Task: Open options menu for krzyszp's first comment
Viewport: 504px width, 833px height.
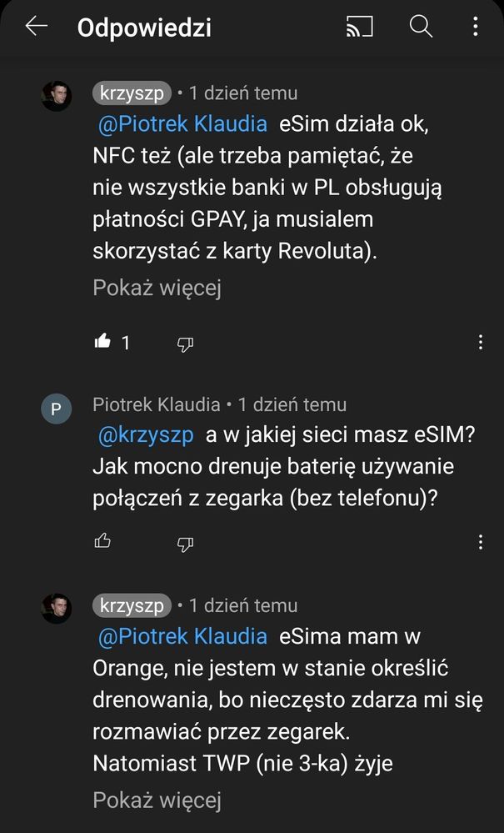Action: click(x=481, y=342)
